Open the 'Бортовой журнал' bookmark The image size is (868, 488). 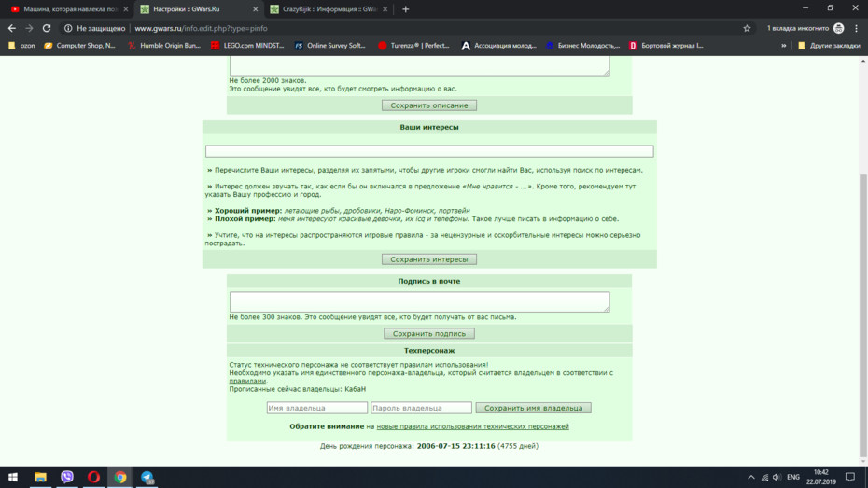666,46
